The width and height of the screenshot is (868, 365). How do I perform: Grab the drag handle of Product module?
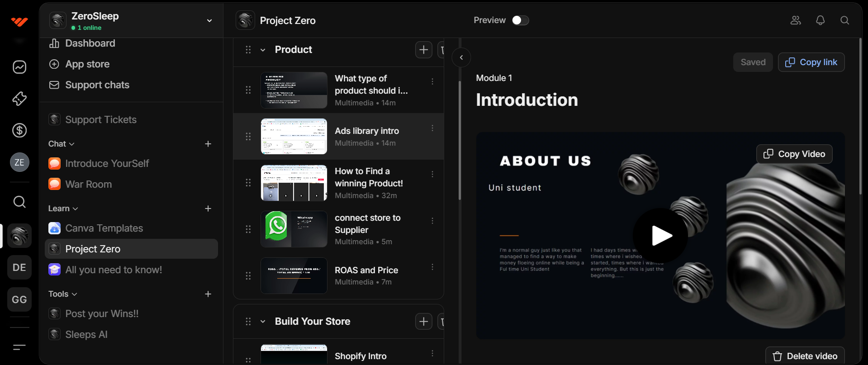[x=248, y=50]
